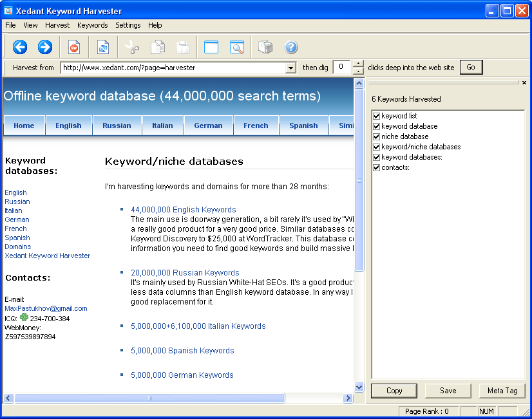Toggle the 'keyword/niche databases' checkbox
The image size is (532, 419).
376,147
